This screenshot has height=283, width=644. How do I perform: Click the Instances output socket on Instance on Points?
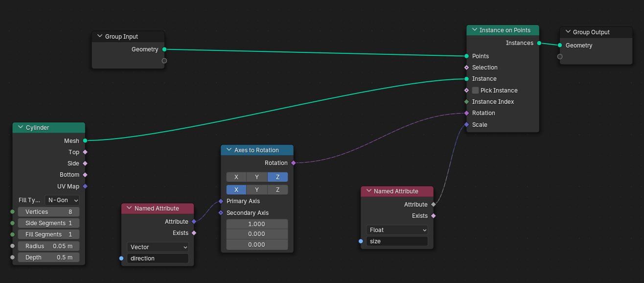[x=539, y=43]
